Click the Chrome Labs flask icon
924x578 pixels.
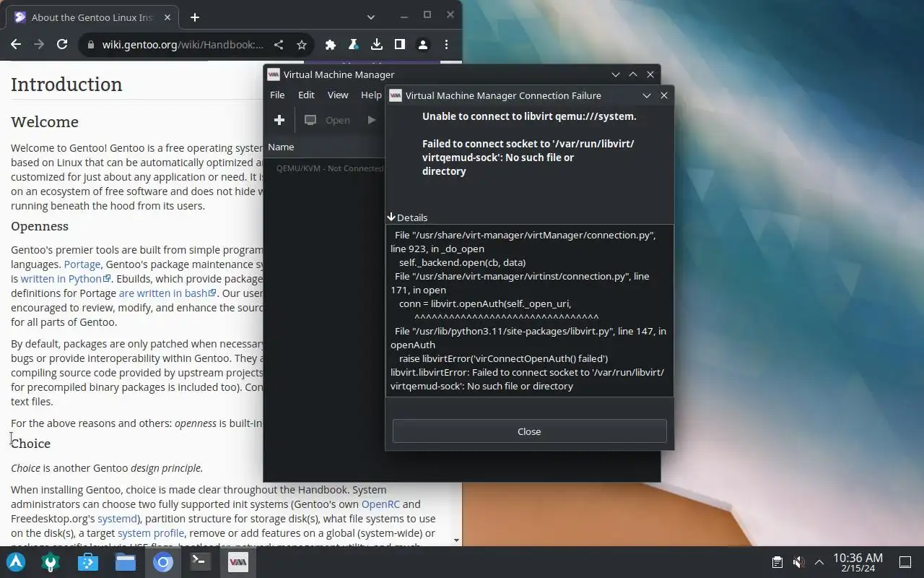[354, 45]
